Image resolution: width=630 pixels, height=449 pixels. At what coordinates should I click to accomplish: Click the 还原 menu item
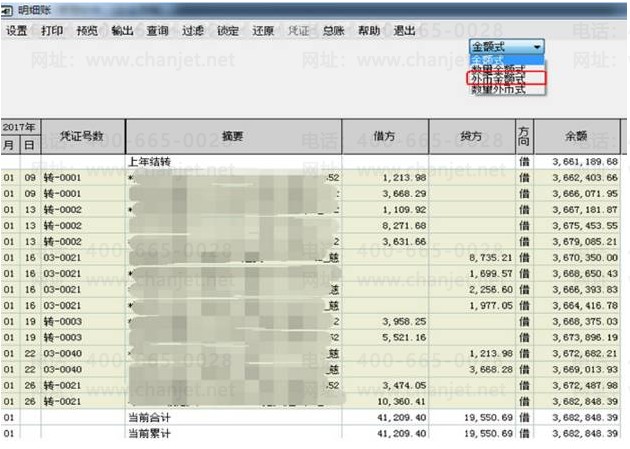point(263,31)
